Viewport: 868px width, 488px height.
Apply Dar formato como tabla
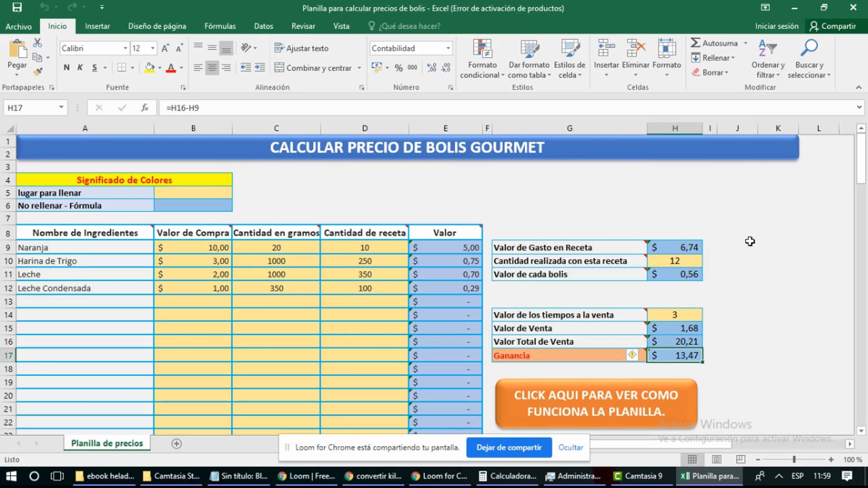point(529,59)
